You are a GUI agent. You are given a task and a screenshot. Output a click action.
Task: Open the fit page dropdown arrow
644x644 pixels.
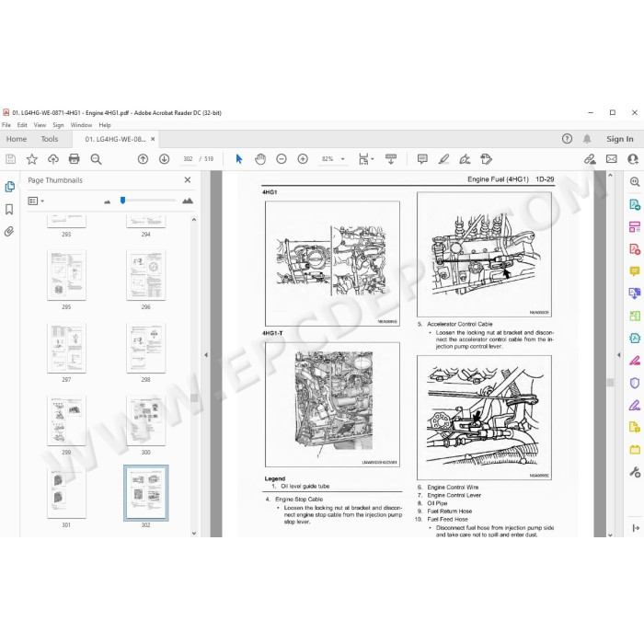point(373,159)
